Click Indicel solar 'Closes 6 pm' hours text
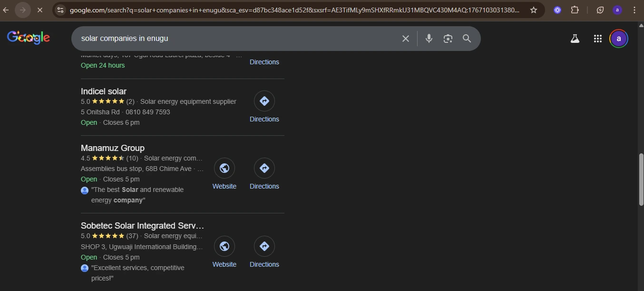644x291 pixels. click(x=121, y=122)
